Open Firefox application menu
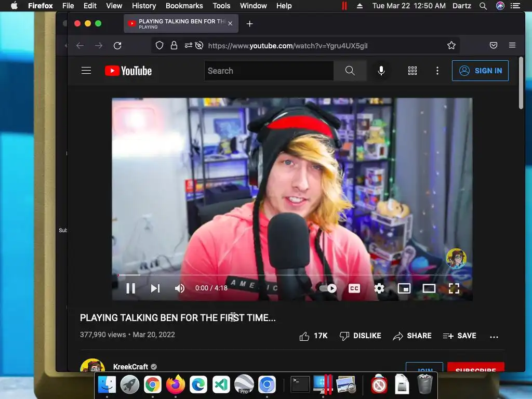The image size is (532, 399). [x=512, y=45]
